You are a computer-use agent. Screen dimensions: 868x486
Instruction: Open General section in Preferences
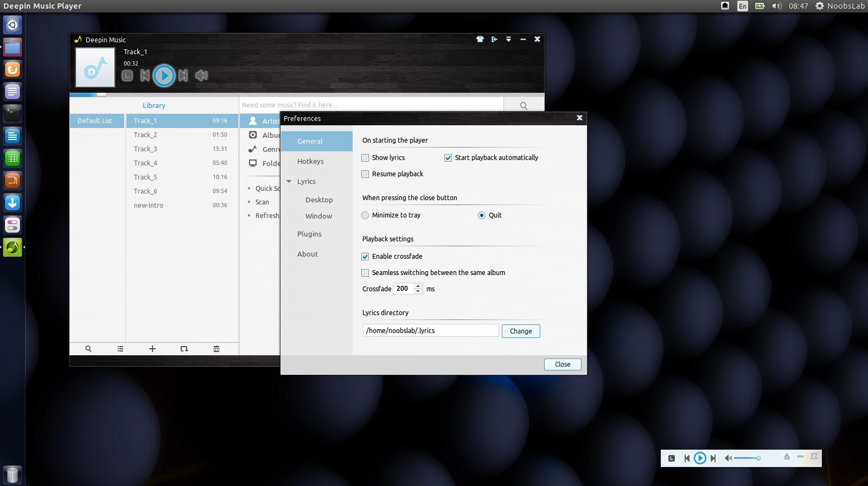pyautogui.click(x=317, y=141)
